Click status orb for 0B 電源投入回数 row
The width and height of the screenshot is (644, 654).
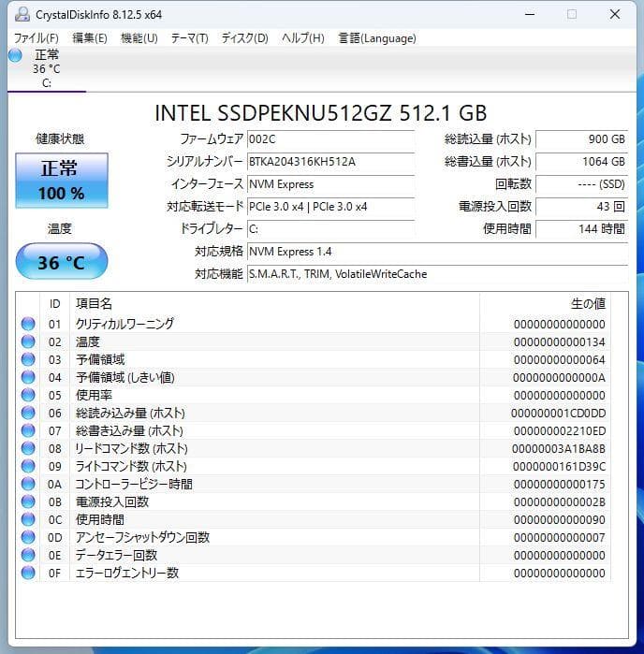coord(28,501)
